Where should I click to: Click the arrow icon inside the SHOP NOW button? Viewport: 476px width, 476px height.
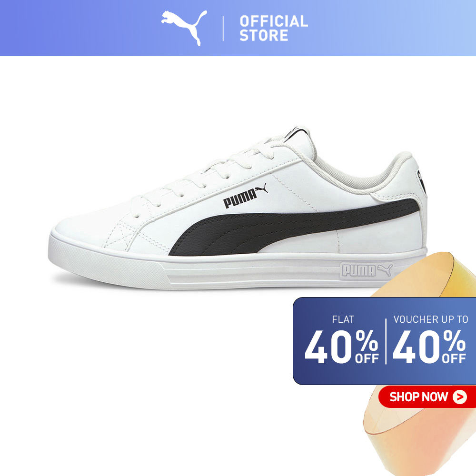[460, 397]
